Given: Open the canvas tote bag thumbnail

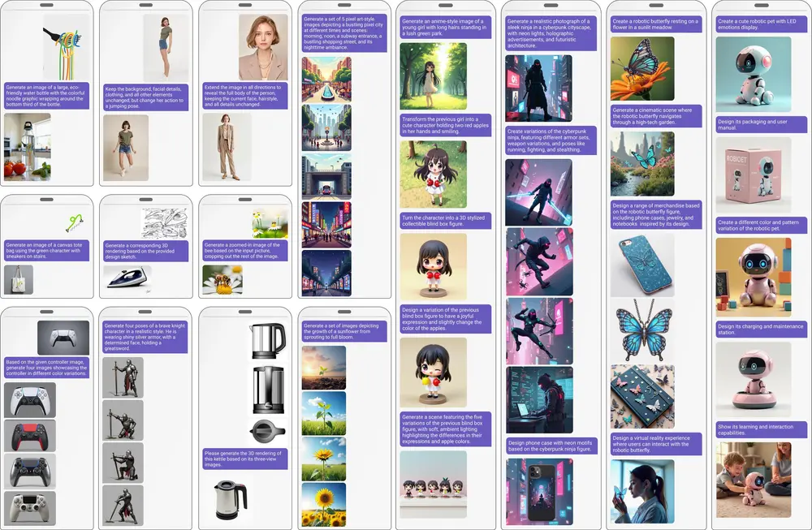Looking at the screenshot, I should click(x=19, y=279).
